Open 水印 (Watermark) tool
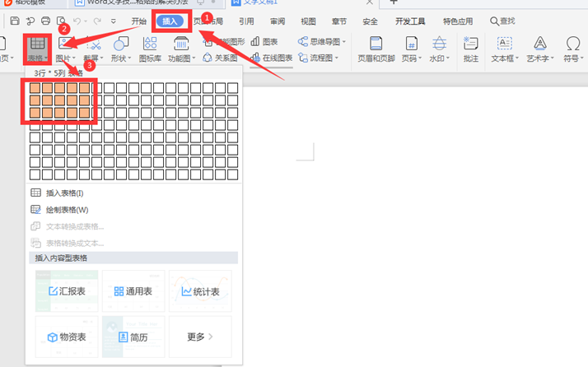 pyautogui.click(x=439, y=49)
